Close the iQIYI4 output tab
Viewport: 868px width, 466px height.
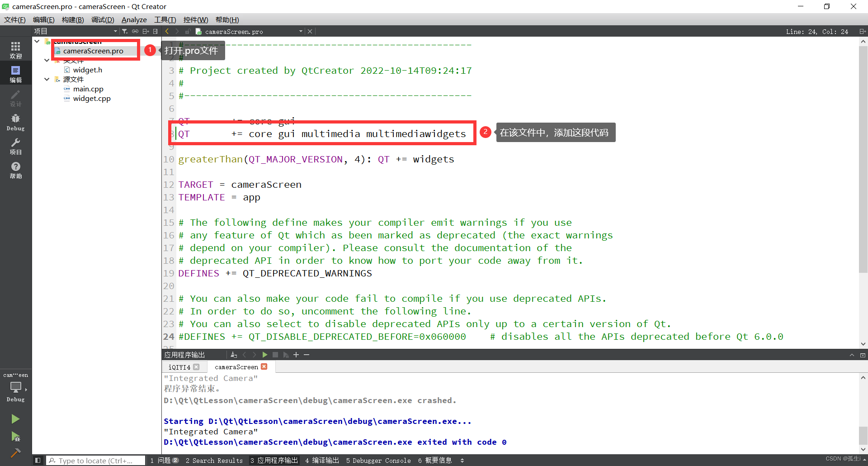click(196, 367)
